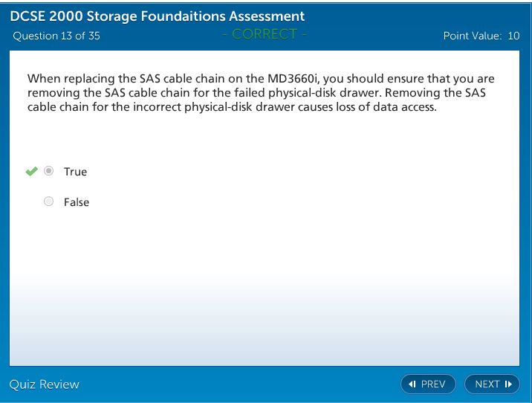The width and height of the screenshot is (532, 403).
Task: Click the CORRECT status indicator
Action: click(x=265, y=35)
